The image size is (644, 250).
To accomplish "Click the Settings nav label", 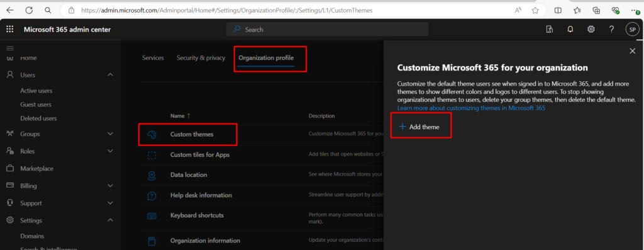I will point(31,220).
